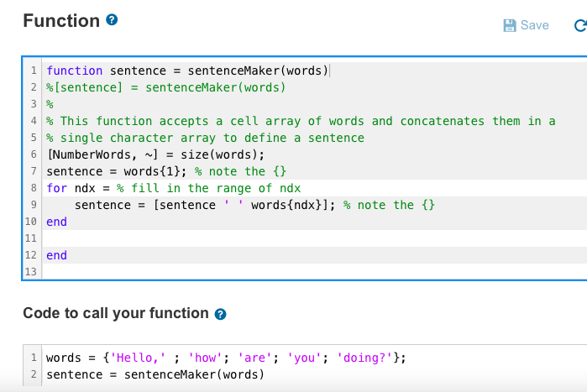
Task: Click the 'doing?' string in call code
Action: coord(365,358)
